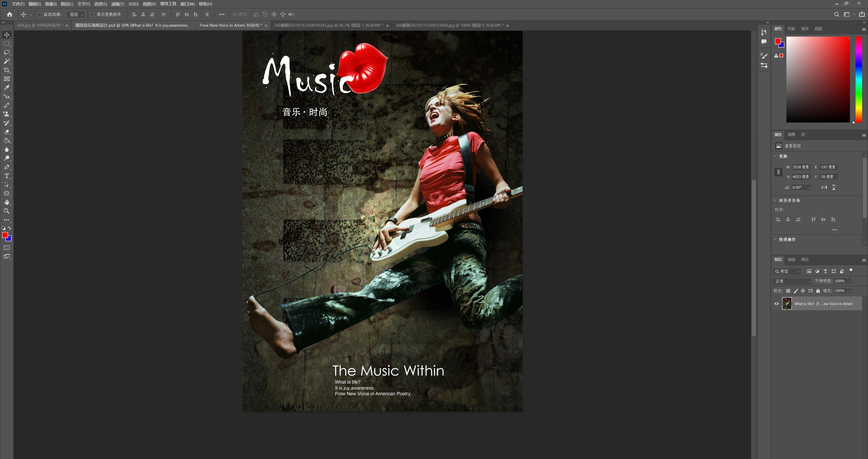868x459 pixels.
Task: Select the Magic Wand tool
Action: [x=7, y=61]
